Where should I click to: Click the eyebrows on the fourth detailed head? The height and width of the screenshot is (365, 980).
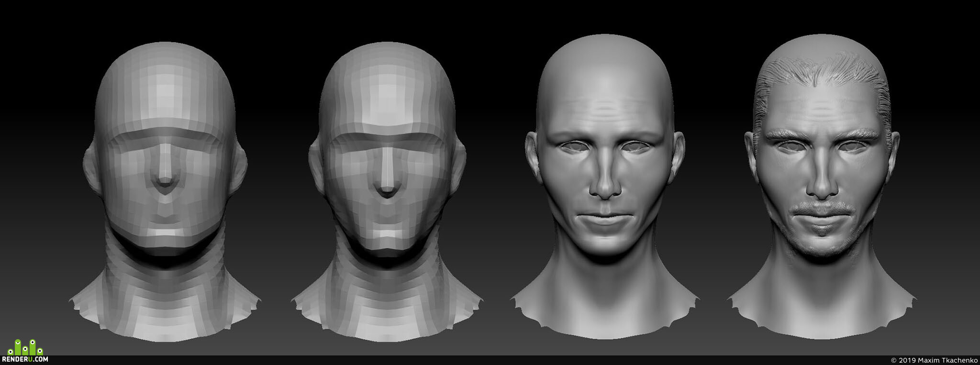click(822, 134)
